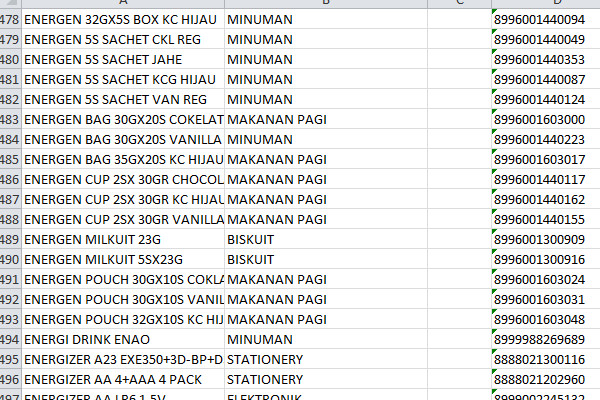Click barcode cell 8996001603024

coord(546,279)
